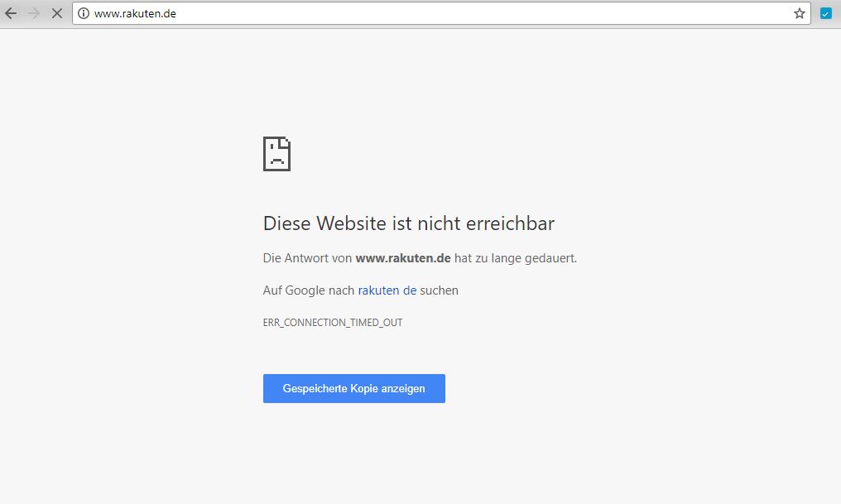841x504 pixels.
Task: Click the forward navigation arrow
Action: pos(34,13)
